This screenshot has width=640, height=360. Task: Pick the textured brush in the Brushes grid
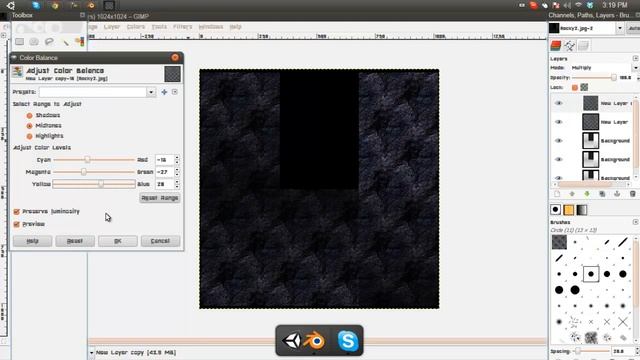[x=559, y=242]
